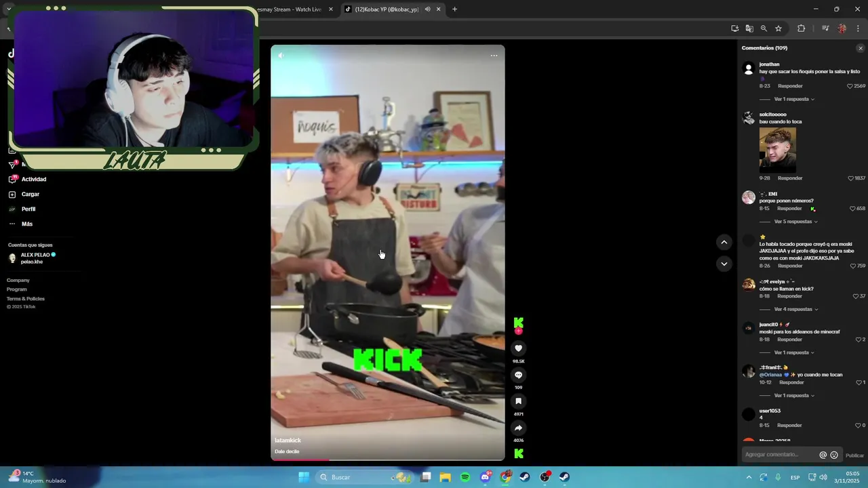Follow latamkick via red plus on avatar
This screenshot has height=488, width=868.
518,331
